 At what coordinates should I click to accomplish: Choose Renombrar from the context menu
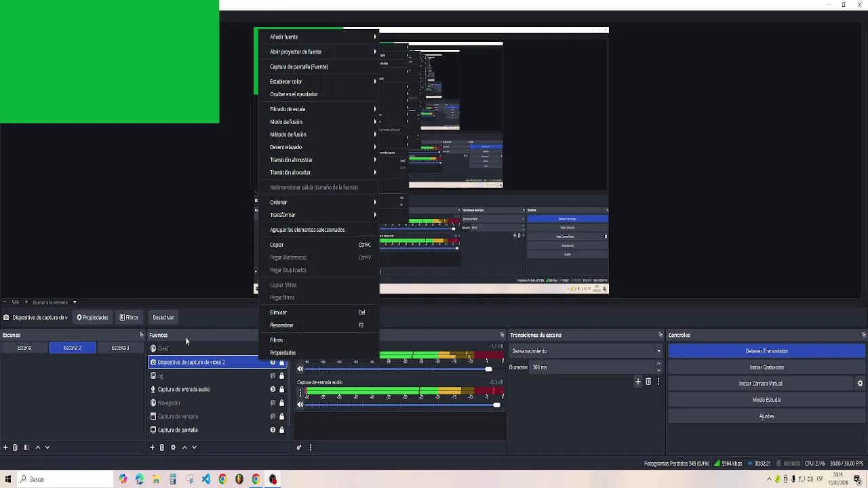[319, 325]
